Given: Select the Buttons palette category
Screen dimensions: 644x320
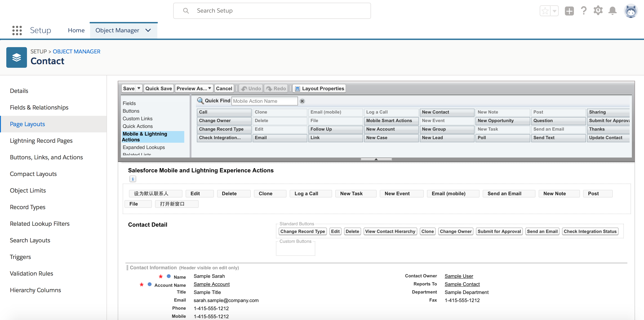Looking at the screenshot, I should pos(131,111).
